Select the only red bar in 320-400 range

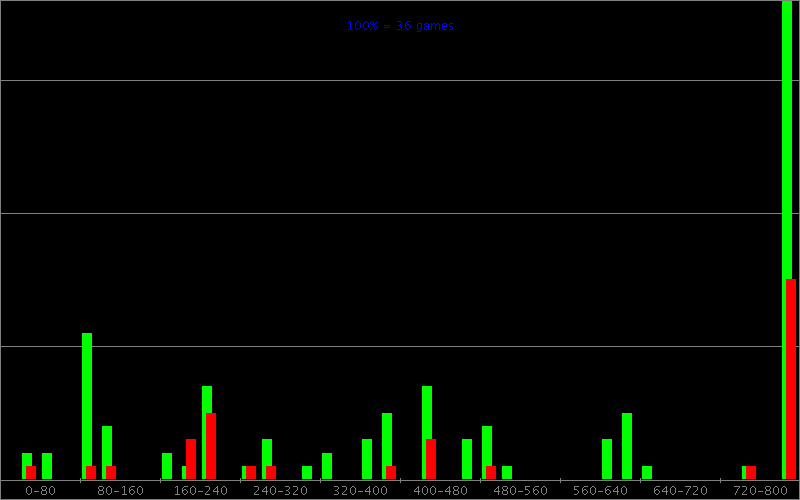coord(391,472)
